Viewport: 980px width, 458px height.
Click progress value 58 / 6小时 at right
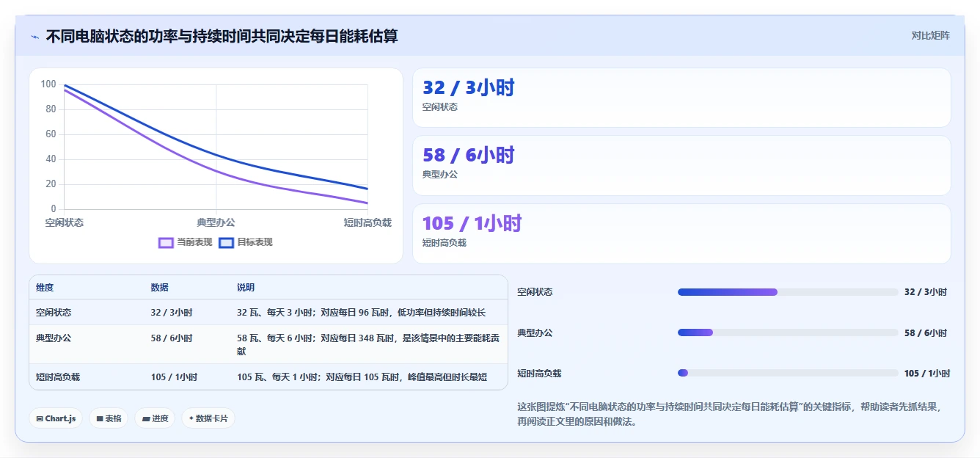(926, 333)
